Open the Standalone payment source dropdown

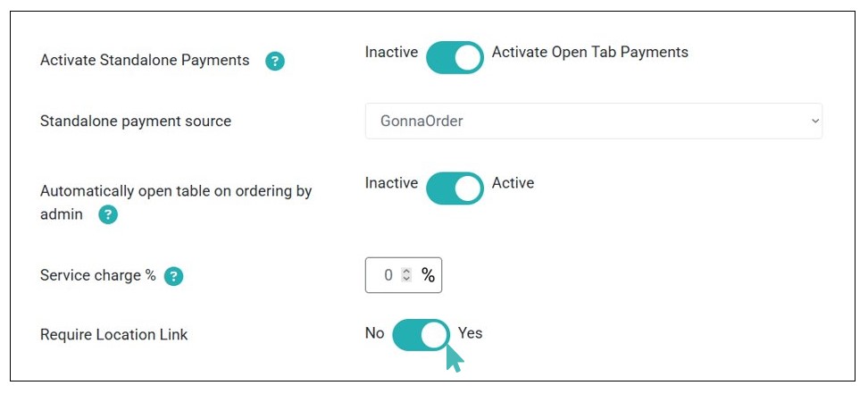[x=593, y=121]
